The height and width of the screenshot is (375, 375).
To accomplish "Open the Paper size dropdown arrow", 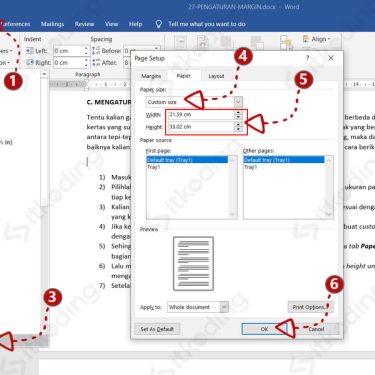I will (x=238, y=102).
